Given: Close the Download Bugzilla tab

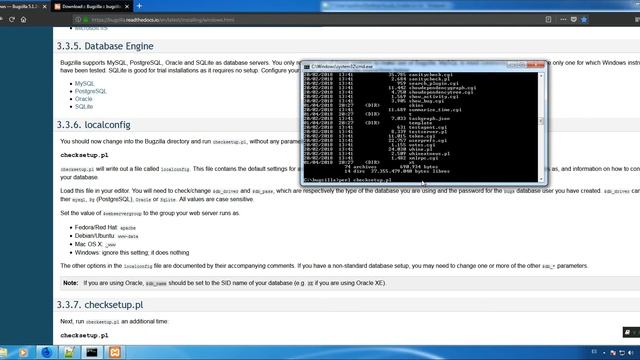Looking at the screenshot, I should tap(127, 7).
